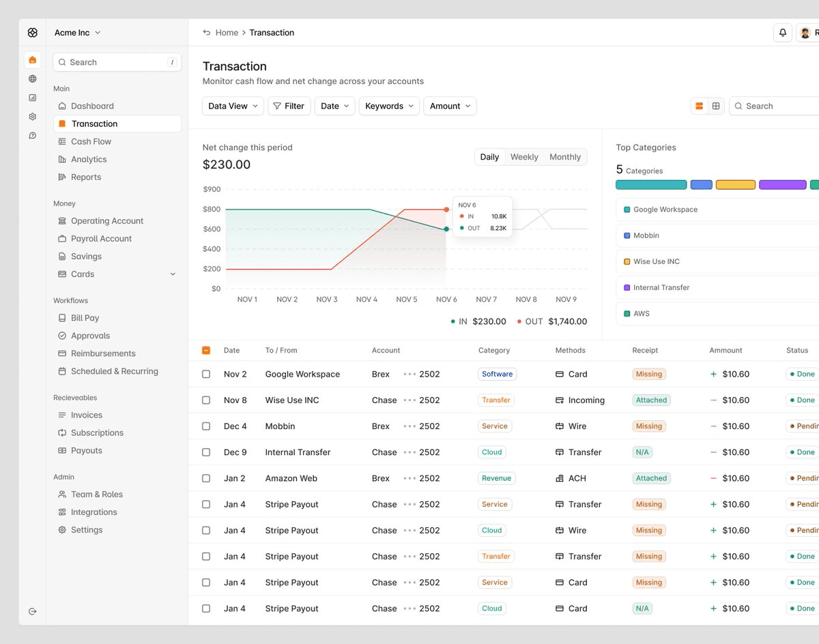Click the Google Workspace category card
Viewport: 819px width, 644px height.
click(x=717, y=209)
